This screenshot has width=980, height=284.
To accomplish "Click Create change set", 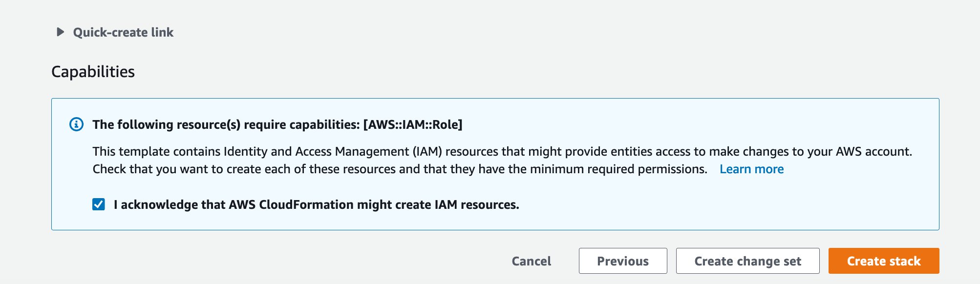I will pyautogui.click(x=748, y=261).
